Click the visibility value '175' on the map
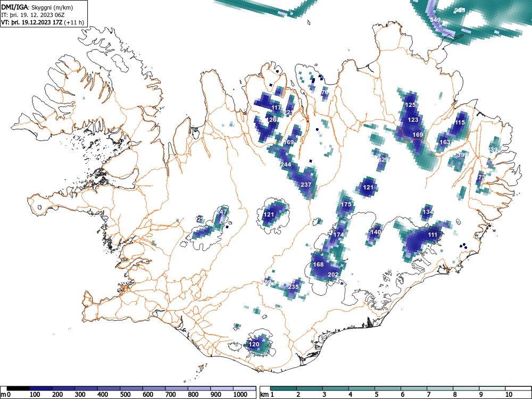Image resolution: width=532 pixels, height=399 pixels. pyautogui.click(x=346, y=204)
